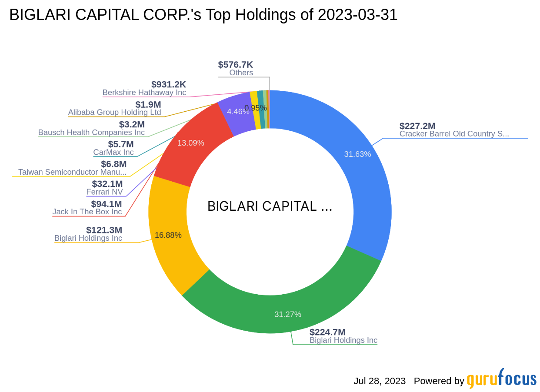This screenshot has width=540, height=392.
Task: Expand the truncated BIGLARI CAPITAL center title
Action: point(270,207)
